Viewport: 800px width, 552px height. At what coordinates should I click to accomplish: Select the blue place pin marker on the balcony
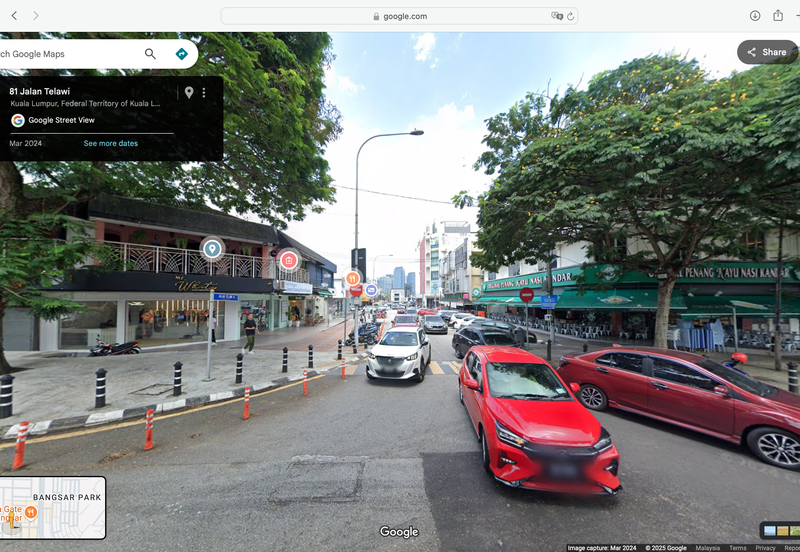(212, 249)
